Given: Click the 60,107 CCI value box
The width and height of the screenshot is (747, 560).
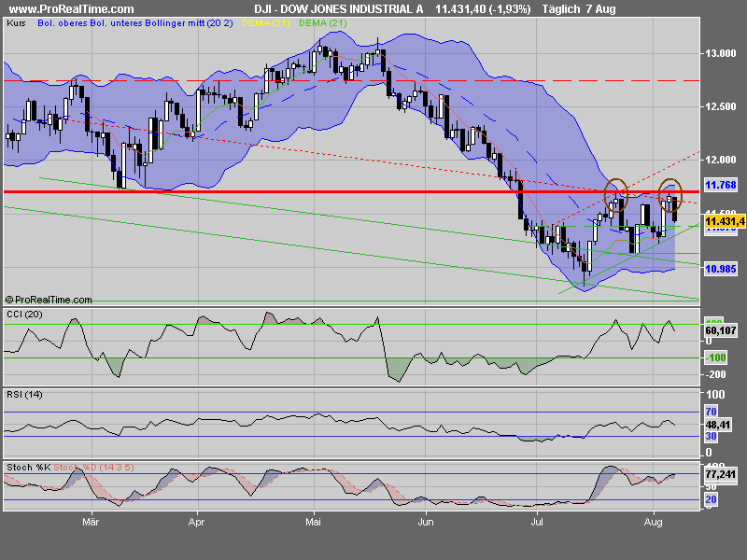Looking at the screenshot, I should [721, 330].
